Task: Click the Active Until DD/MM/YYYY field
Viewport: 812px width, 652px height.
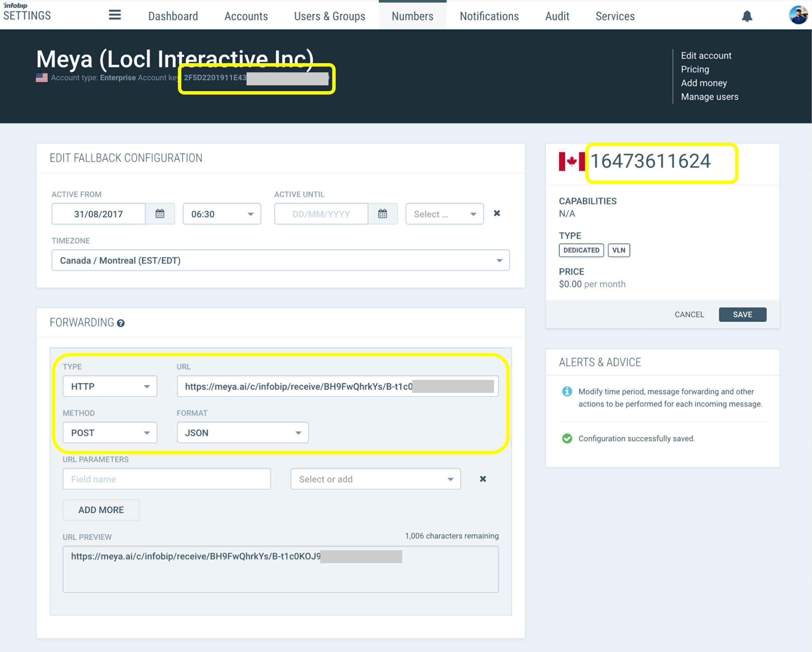Action: (321, 214)
